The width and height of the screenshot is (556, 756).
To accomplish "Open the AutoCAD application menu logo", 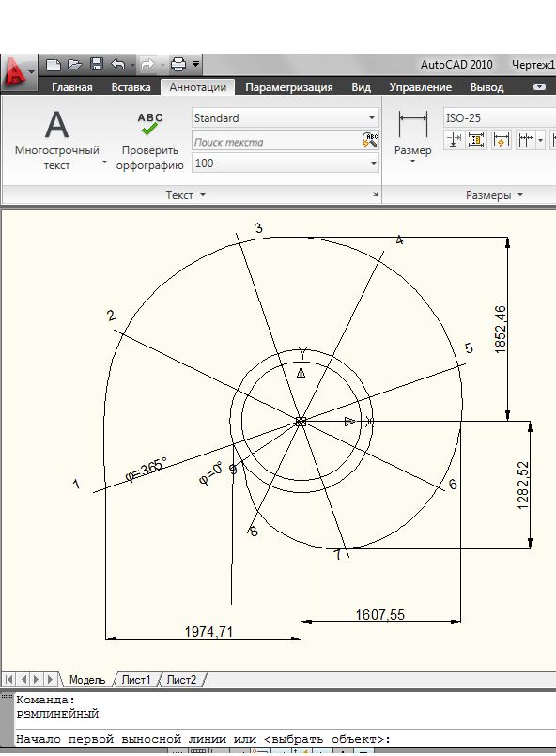I will (19, 72).
